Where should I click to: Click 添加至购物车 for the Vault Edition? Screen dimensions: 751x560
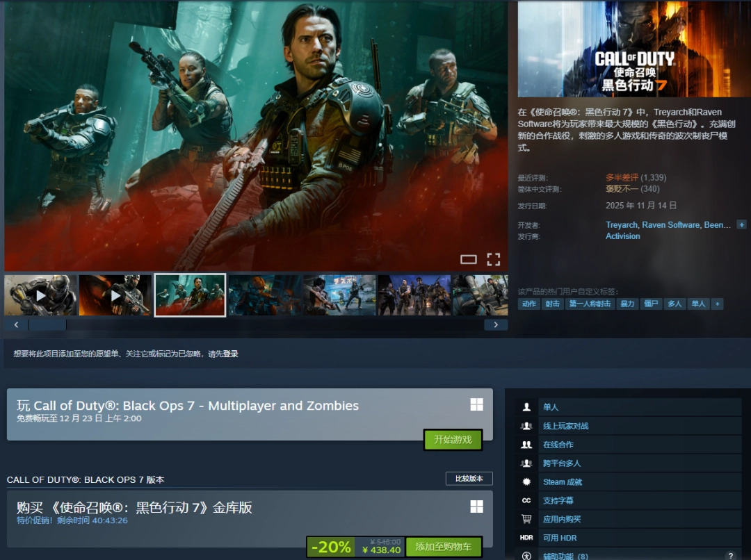(443, 547)
